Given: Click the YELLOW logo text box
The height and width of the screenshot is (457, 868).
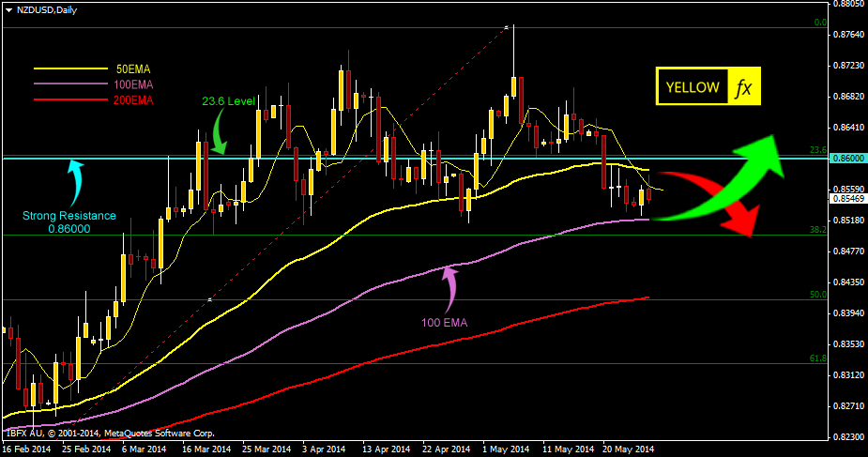Looking at the screenshot, I should [x=693, y=87].
